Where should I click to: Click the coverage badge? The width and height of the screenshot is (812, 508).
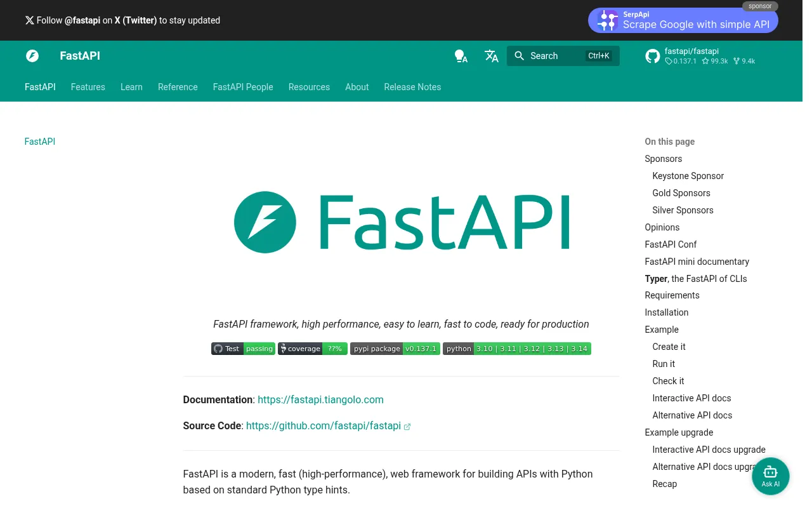(x=313, y=349)
